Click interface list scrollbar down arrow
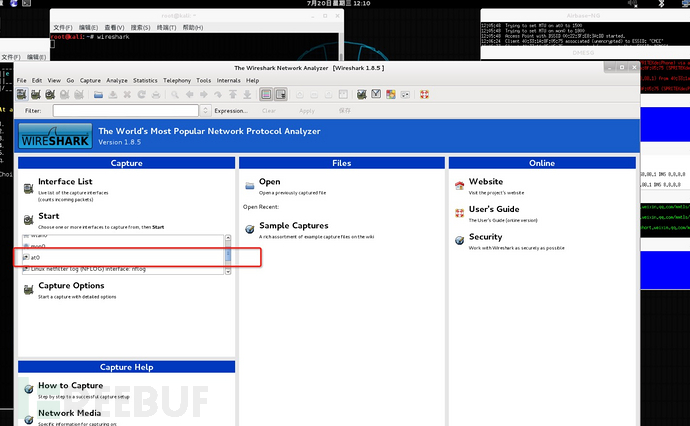690x426 pixels. coord(228,272)
